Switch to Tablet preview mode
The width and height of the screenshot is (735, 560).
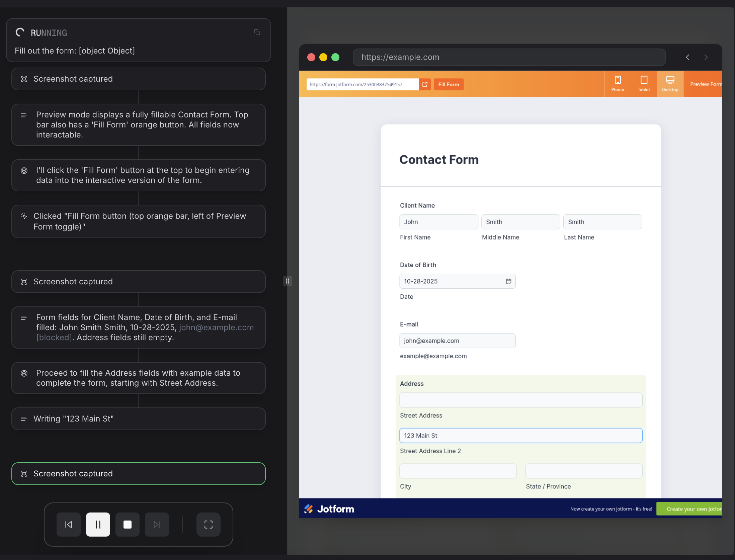click(643, 84)
